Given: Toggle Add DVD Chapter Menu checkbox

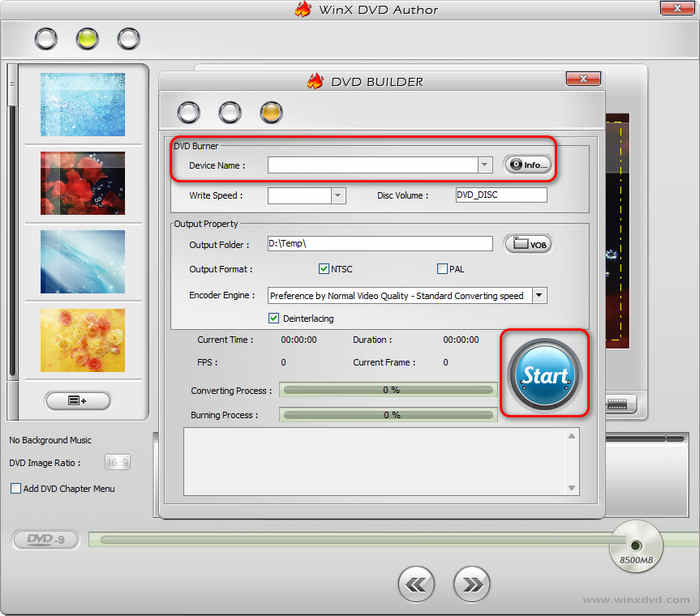Looking at the screenshot, I should tap(15, 488).
